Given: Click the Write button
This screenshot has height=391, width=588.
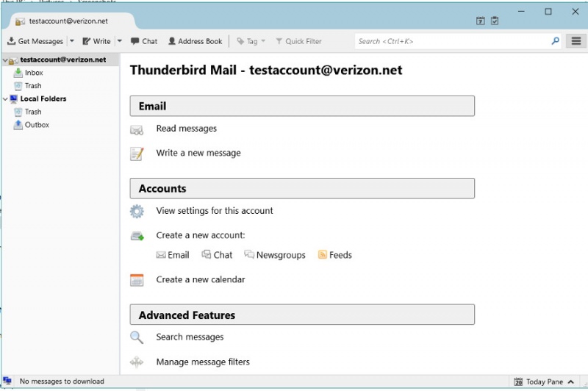Looking at the screenshot, I should tap(96, 41).
